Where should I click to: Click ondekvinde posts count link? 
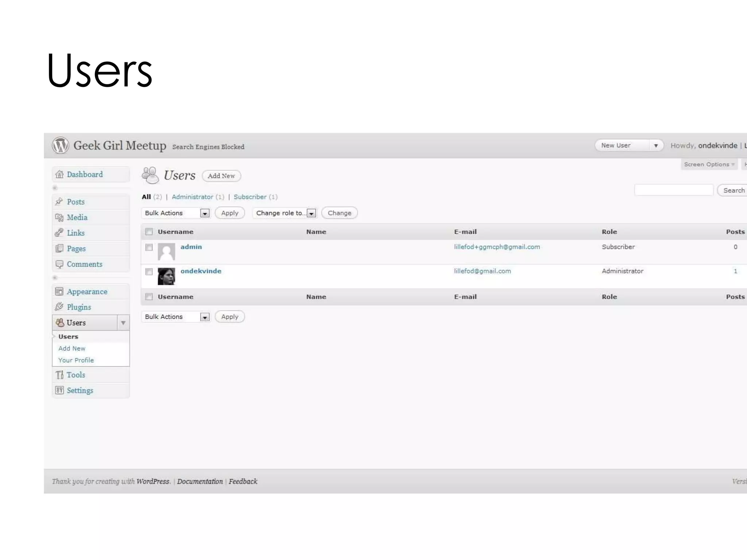(735, 271)
